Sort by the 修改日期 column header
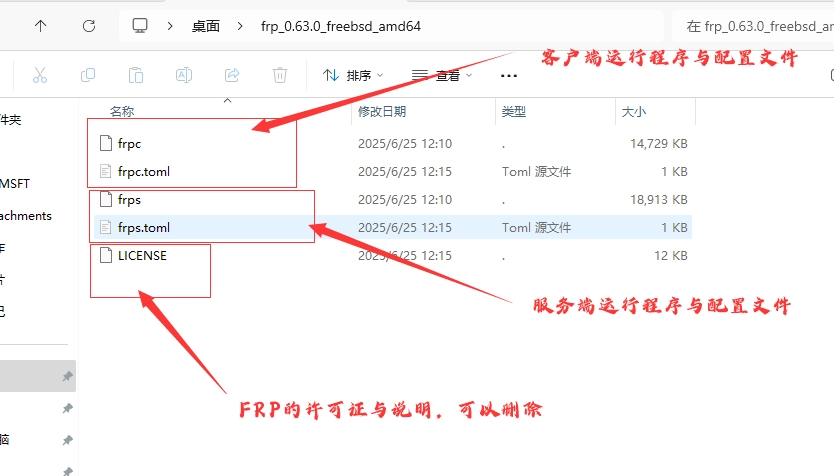This screenshot has width=834, height=476. coord(382,112)
